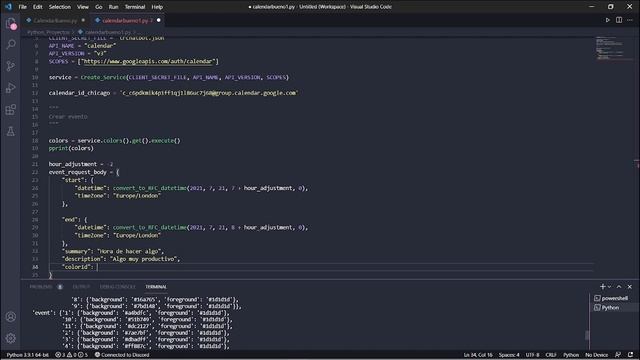Screen dimensions: 640x360
Task: Switch to the Calendarbueno.py tab
Action: [56, 20]
